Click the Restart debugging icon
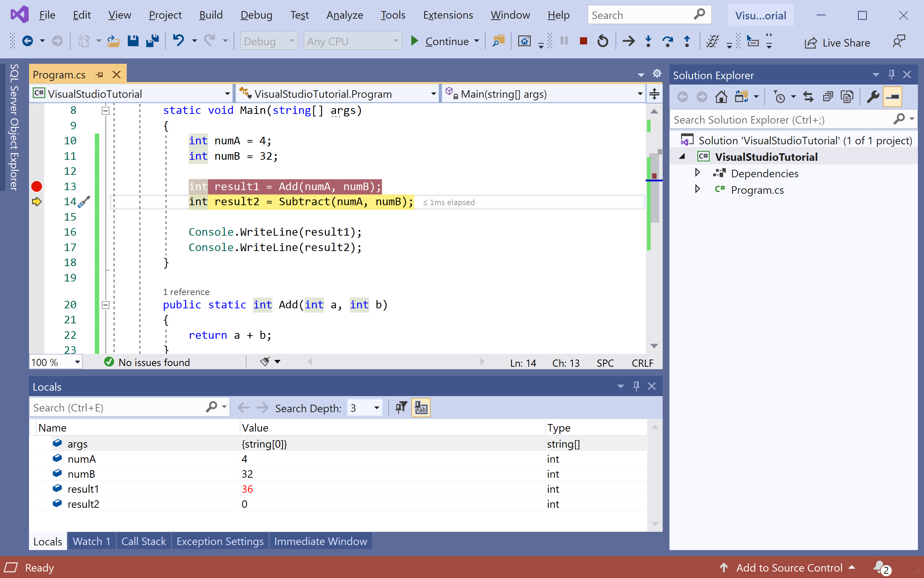The width and height of the screenshot is (924, 578). (603, 41)
